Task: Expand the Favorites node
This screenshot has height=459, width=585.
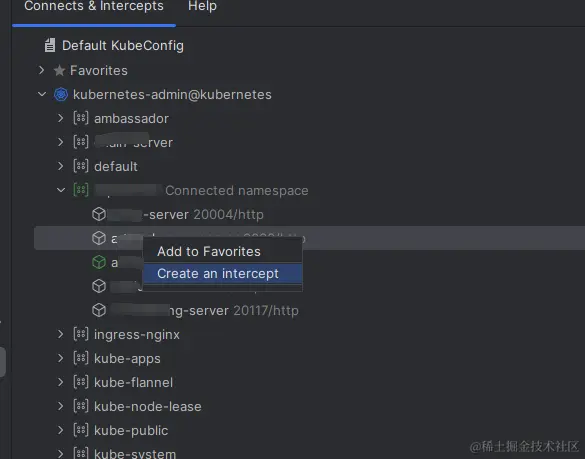Action: click(x=41, y=70)
